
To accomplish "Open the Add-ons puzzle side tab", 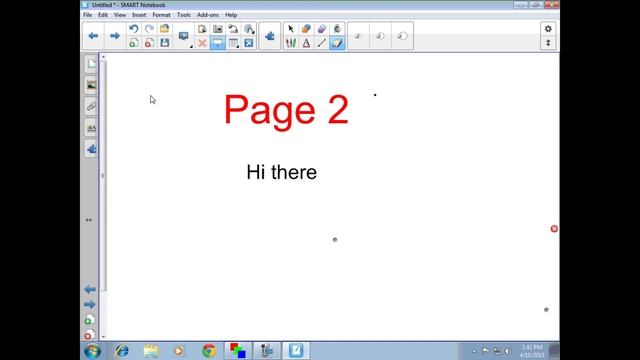I will pos(91,149).
